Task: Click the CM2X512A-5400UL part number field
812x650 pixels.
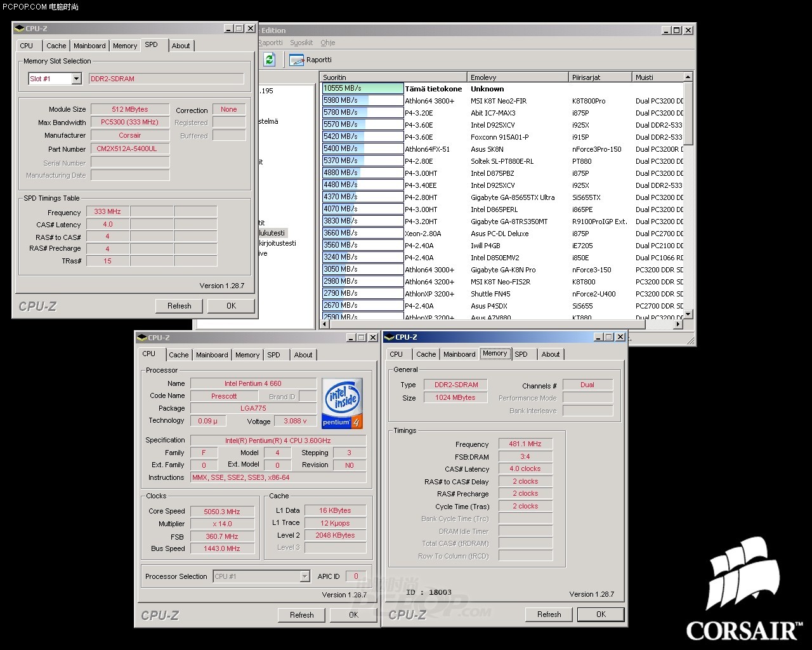Action: [x=130, y=149]
